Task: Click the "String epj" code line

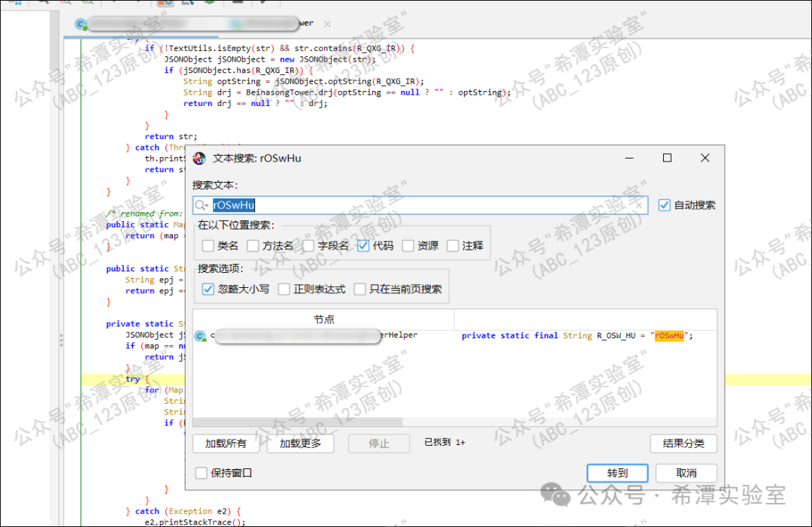Action: point(154,280)
